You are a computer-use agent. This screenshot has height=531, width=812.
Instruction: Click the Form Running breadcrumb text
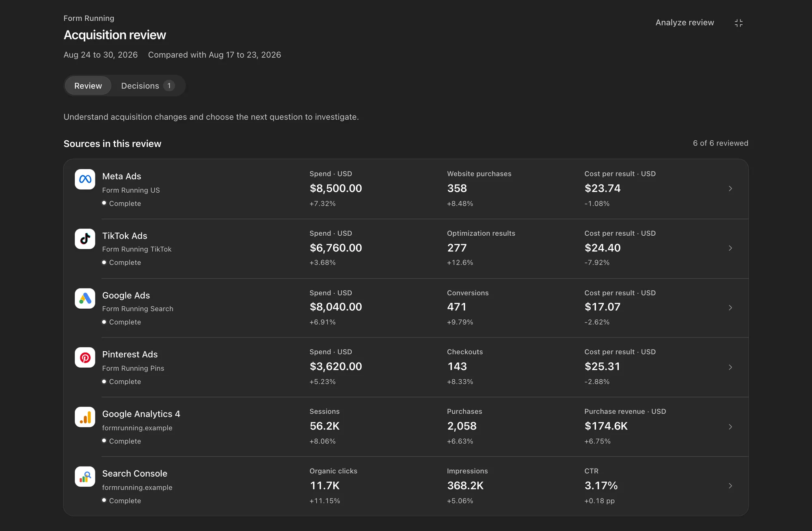(89, 18)
